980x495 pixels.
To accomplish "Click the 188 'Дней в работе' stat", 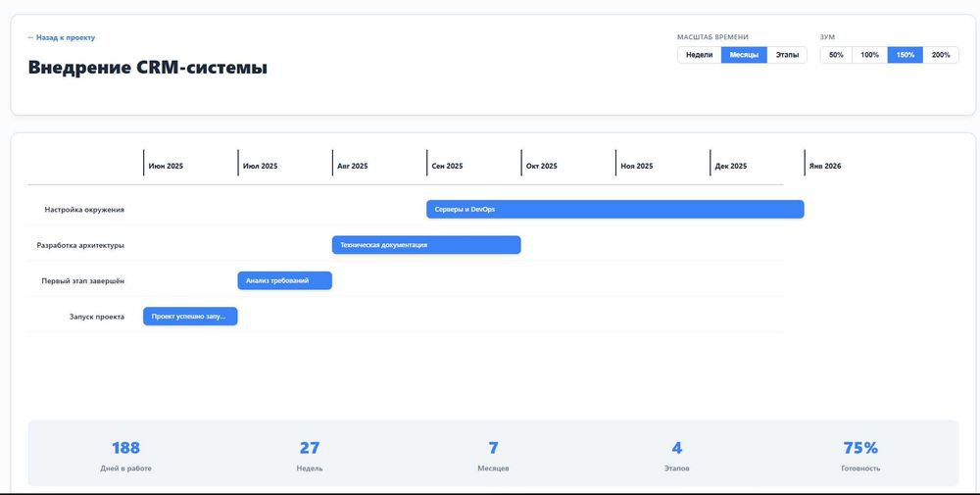I will pyautogui.click(x=125, y=456).
